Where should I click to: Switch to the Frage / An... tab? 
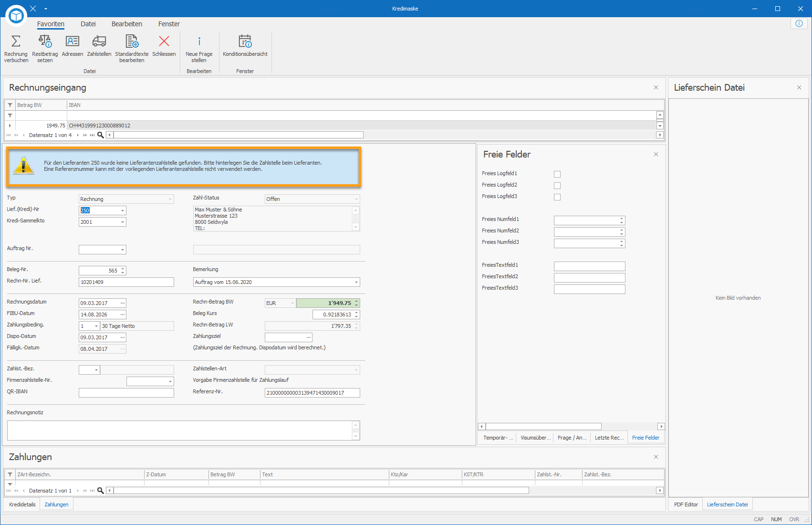point(572,438)
